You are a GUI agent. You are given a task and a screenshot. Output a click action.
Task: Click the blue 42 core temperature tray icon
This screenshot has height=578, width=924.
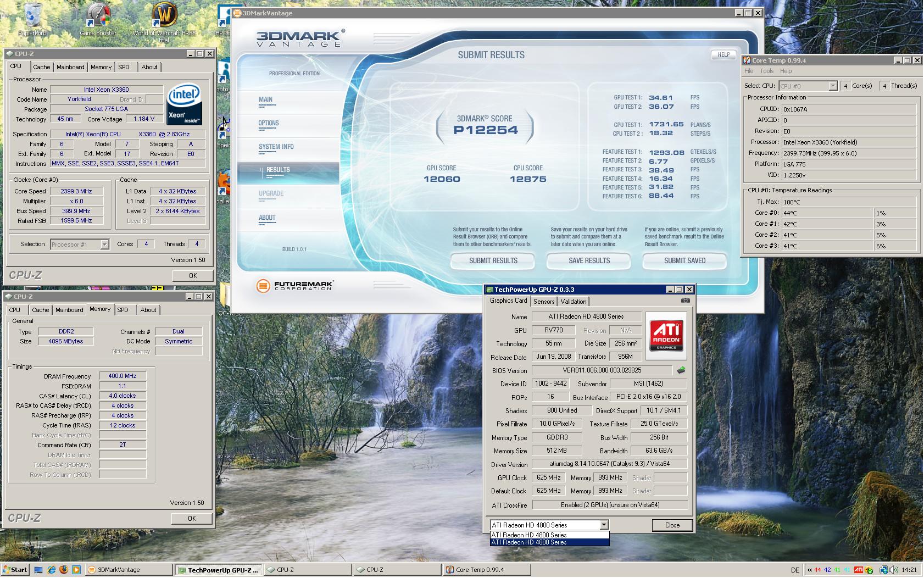pyautogui.click(x=828, y=570)
